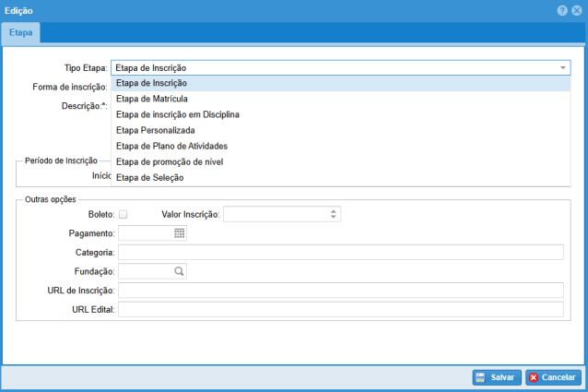The image size is (588, 392).
Task: Switch to the Etapa tab
Action: tap(20, 32)
